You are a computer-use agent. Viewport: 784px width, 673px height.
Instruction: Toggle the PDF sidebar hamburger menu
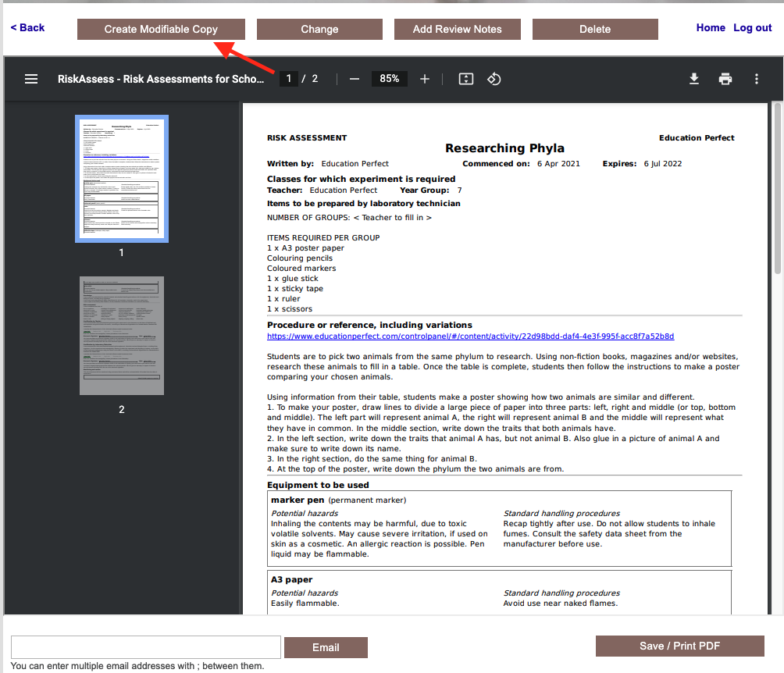tap(31, 79)
